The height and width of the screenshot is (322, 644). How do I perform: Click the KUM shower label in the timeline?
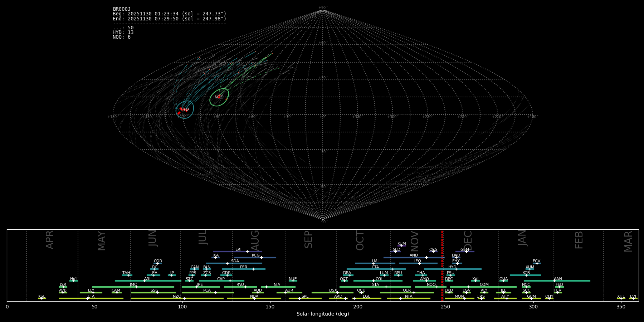pyautogui.click(x=401, y=244)
